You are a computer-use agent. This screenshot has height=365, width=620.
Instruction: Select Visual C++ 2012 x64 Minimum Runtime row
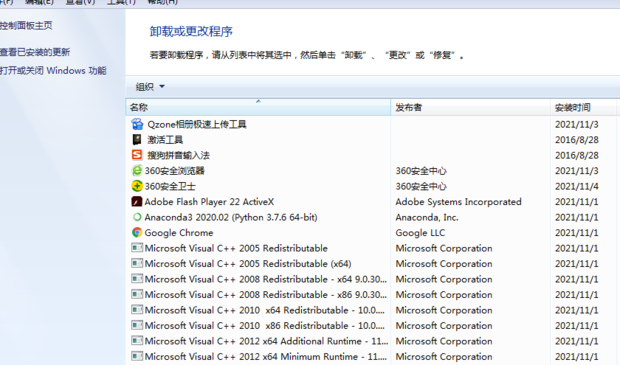tap(372, 356)
